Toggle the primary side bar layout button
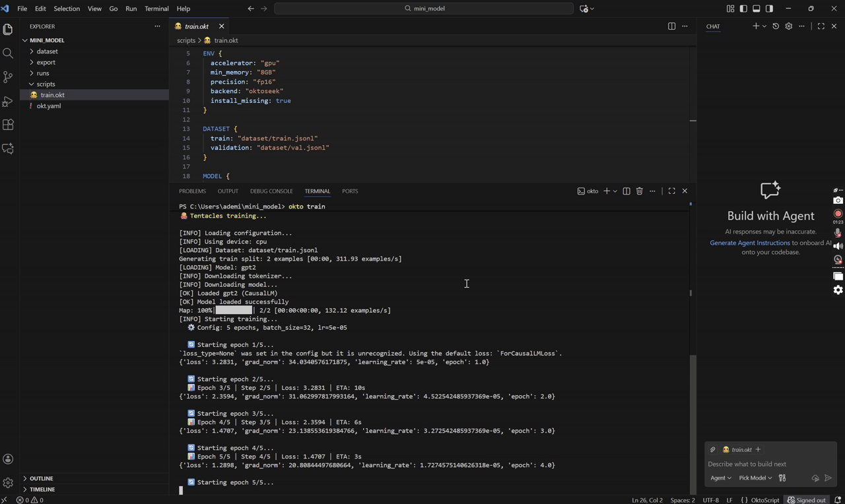The width and height of the screenshot is (845, 504). [x=743, y=9]
